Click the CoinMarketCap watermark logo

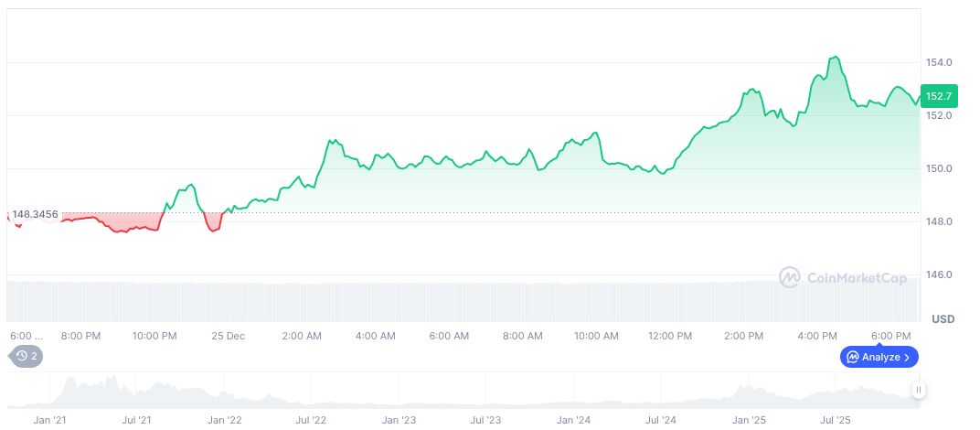point(843,277)
